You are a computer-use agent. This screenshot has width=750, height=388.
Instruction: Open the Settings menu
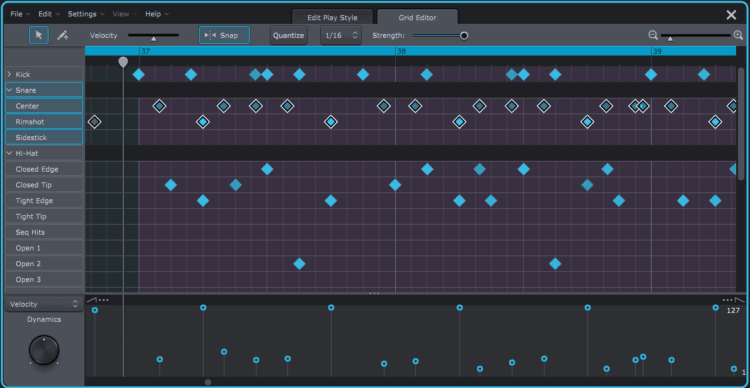(86, 14)
